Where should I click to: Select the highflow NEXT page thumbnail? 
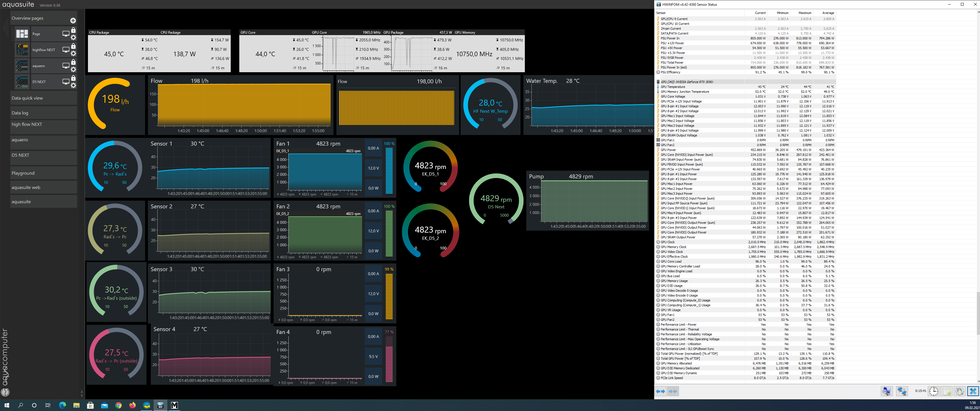tap(22, 50)
